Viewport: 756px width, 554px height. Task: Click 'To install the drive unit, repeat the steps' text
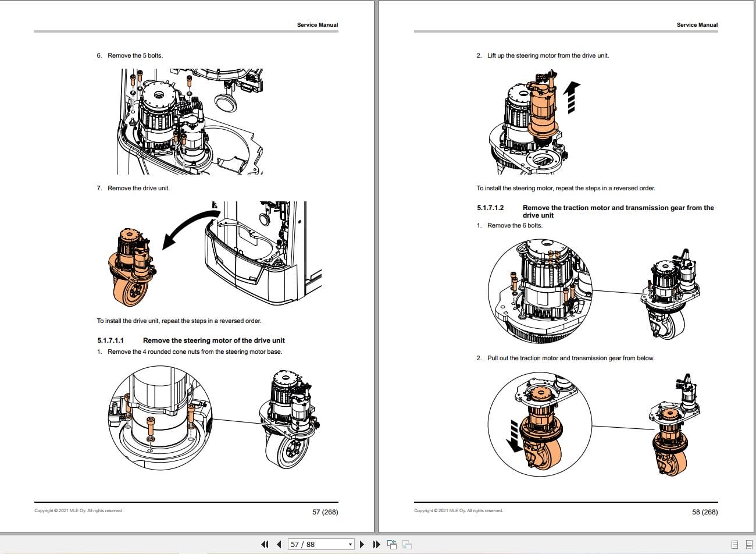coord(179,321)
